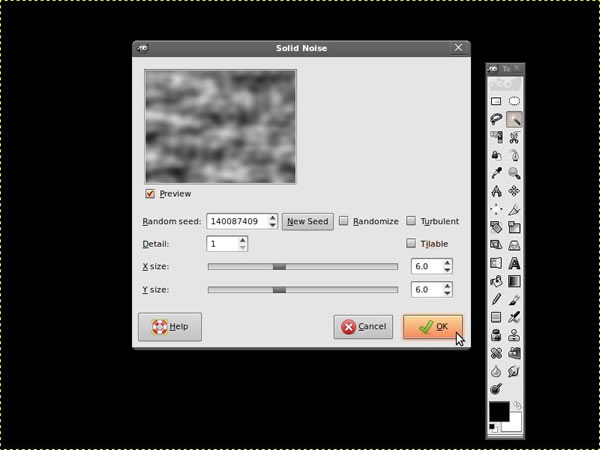Select the Airbrush tool
600x450 pixels.
pos(514,317)
